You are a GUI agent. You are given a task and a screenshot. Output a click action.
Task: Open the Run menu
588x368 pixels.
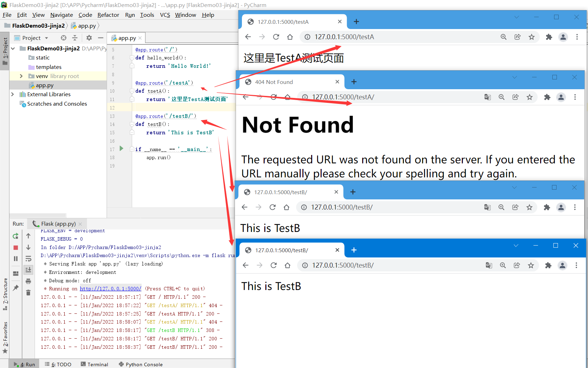tap(130, 15)
